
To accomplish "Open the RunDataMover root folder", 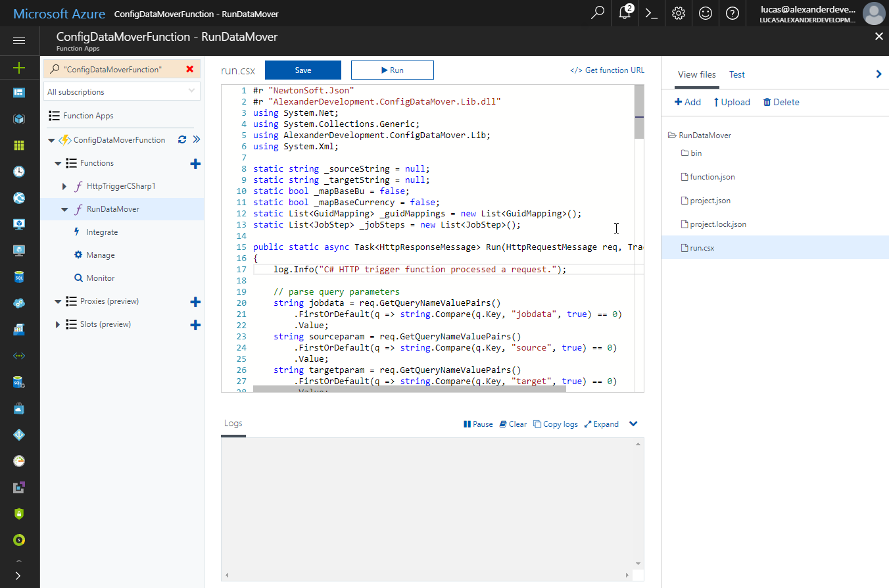I will [700, 135].
